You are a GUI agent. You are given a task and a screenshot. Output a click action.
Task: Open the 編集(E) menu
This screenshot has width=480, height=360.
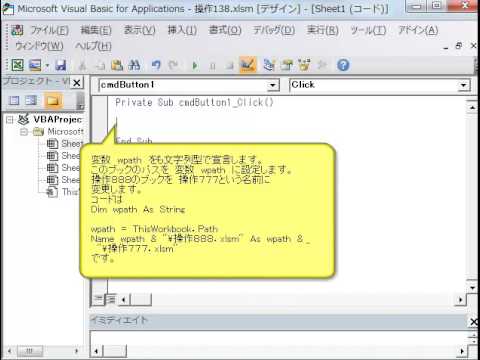pos(96,30)
